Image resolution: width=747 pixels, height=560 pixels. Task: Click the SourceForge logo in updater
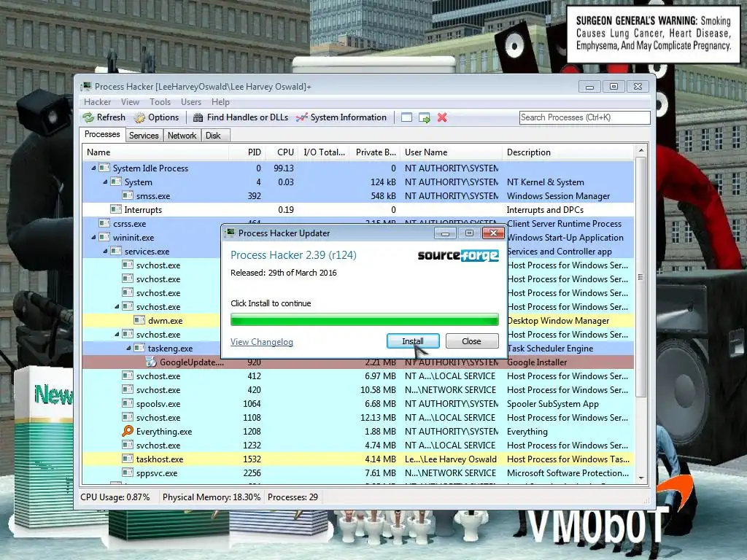pos(458,256)
